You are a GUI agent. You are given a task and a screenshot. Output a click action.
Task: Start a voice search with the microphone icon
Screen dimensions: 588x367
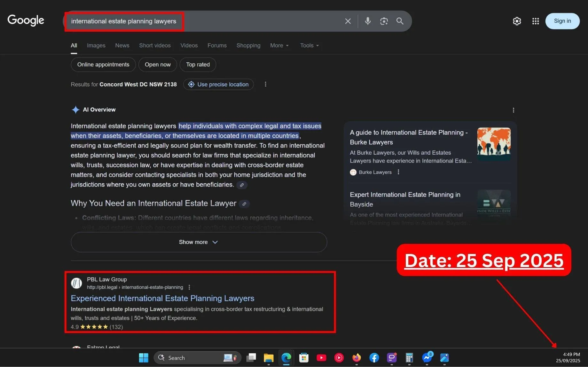coord(368,21)
